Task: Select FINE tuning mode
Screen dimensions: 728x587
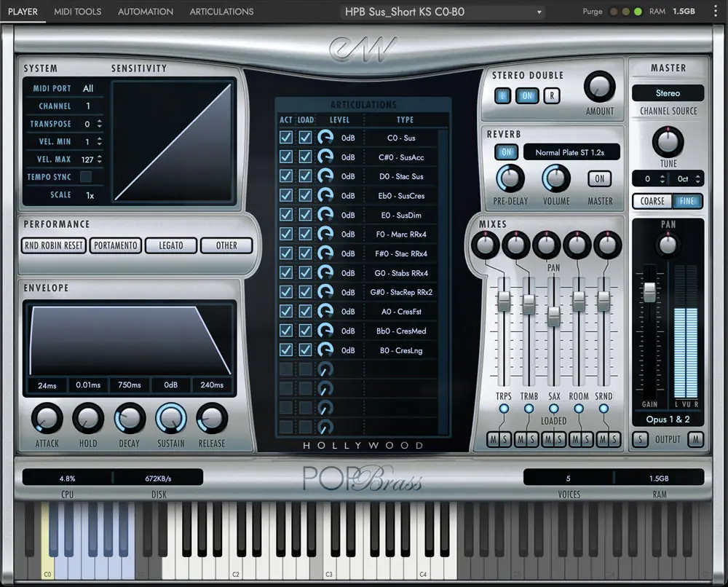Action: [687, 201]
